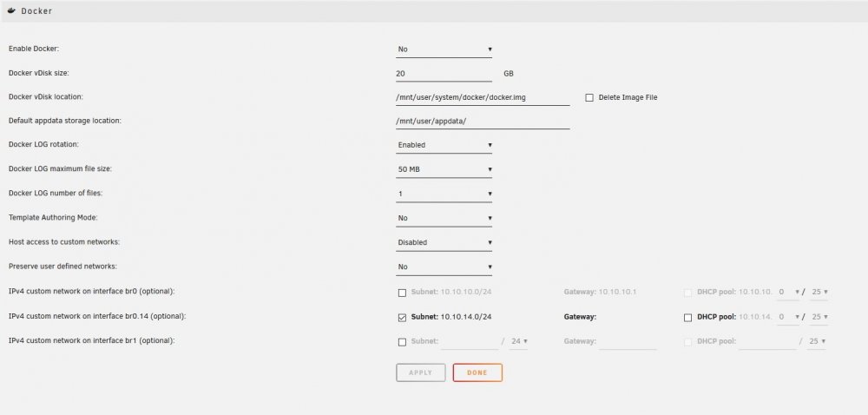Click the Done button
This screenshot has height=415, width=868.
pyautogui.click(x=477, y=373)
